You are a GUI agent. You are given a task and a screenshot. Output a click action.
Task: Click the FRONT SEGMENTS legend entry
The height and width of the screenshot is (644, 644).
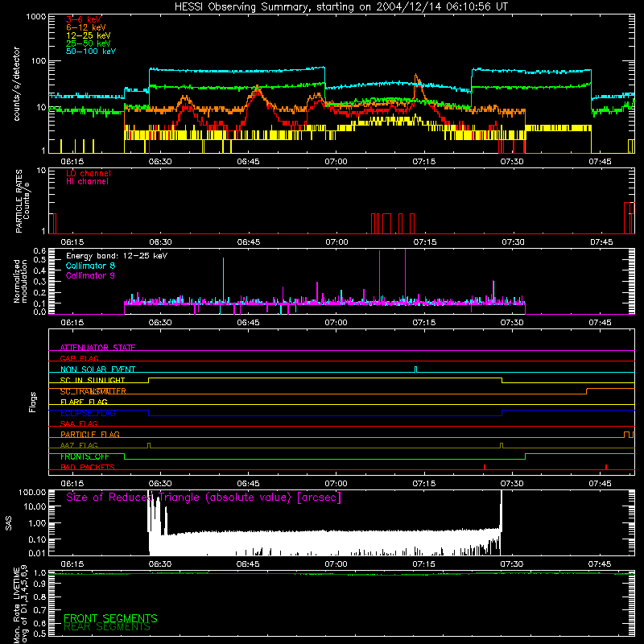pos(110,618)
